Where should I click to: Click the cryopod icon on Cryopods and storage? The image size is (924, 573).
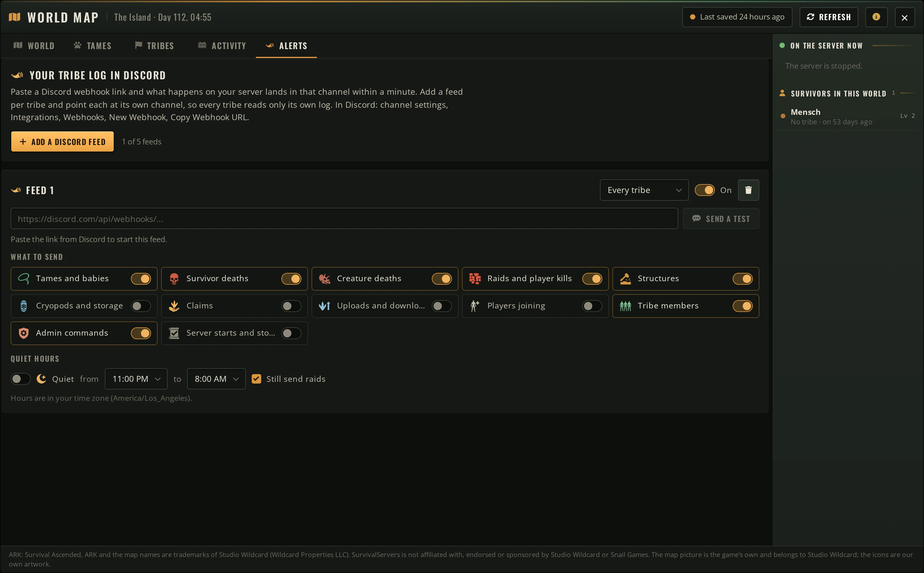(23, 306)
